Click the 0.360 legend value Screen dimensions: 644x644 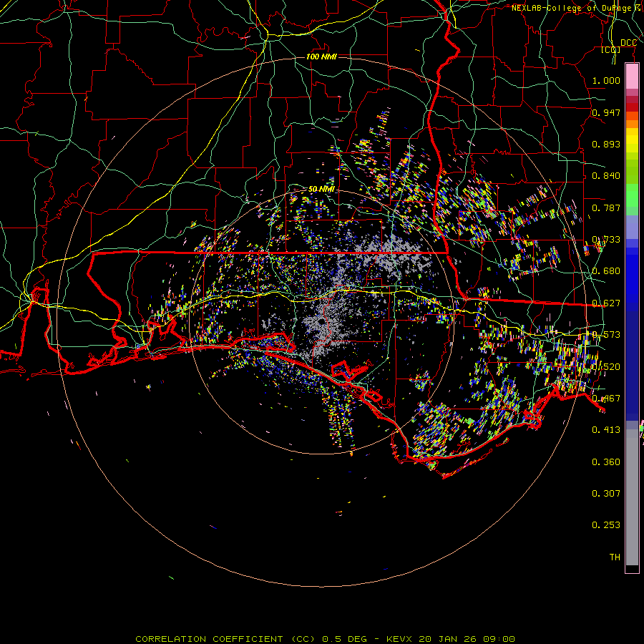point(606,462)
